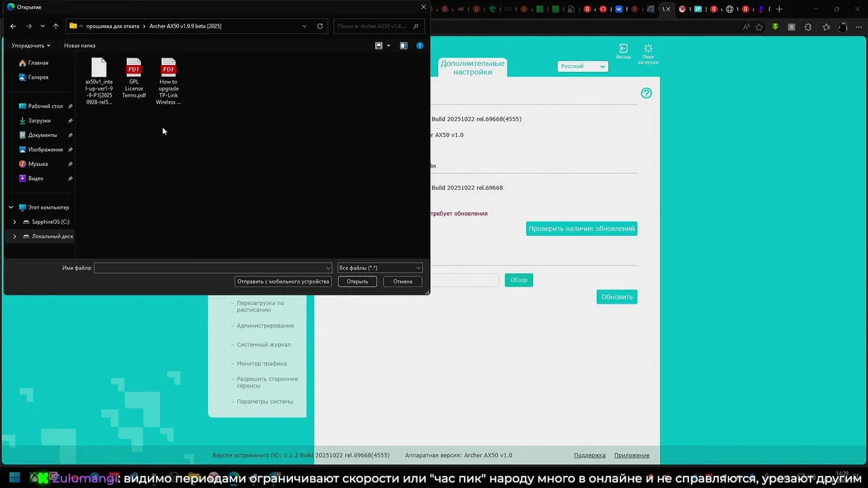This screenshot has height=488, width=868.
Task: Open Галерея in the navigation pane
Action: coord(38,77)
